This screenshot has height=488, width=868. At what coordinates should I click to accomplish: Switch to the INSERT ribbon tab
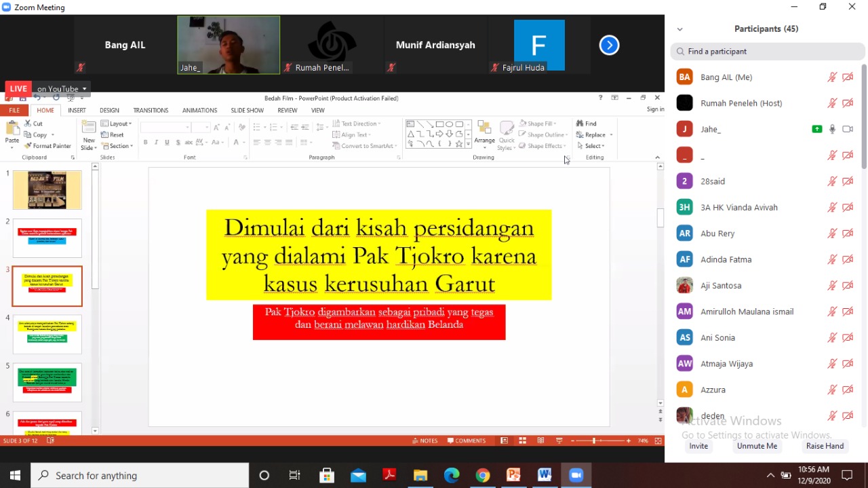click(77, 110)
